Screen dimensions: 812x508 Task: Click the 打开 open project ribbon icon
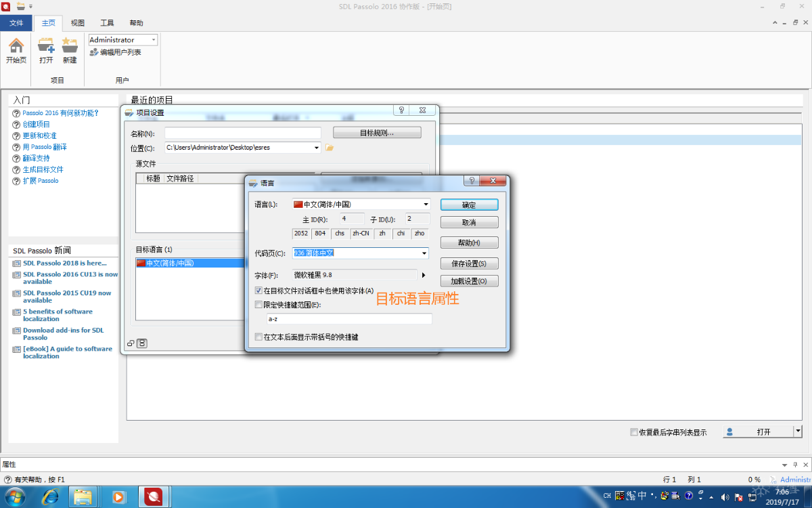click(x=46, y=45)
